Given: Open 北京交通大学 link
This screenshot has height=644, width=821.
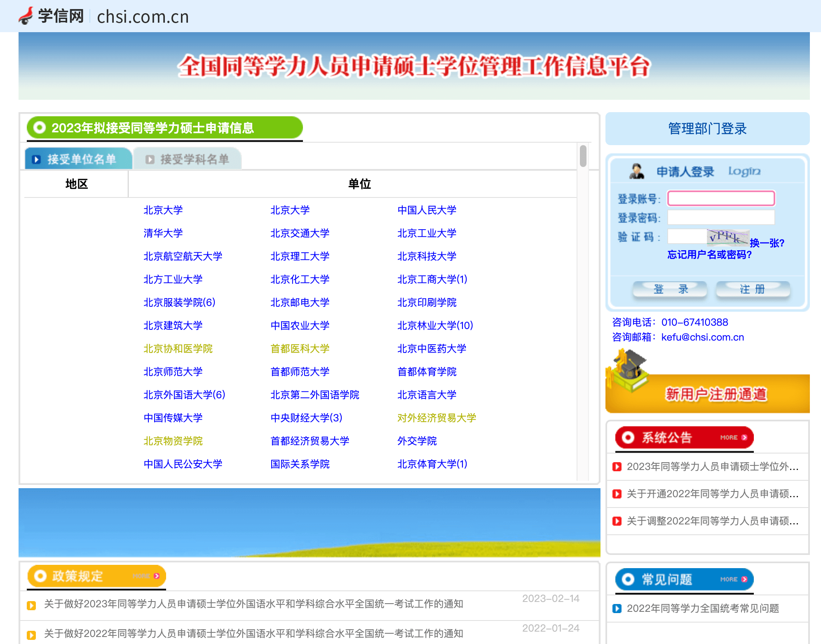Looking at the screenshot, I should pyautogui.click(x=300, y=233).
